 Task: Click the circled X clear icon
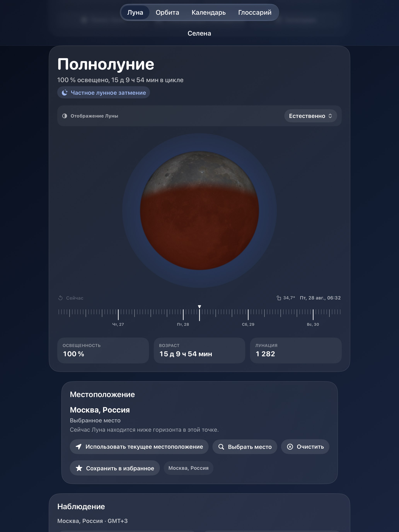[290, 447]
